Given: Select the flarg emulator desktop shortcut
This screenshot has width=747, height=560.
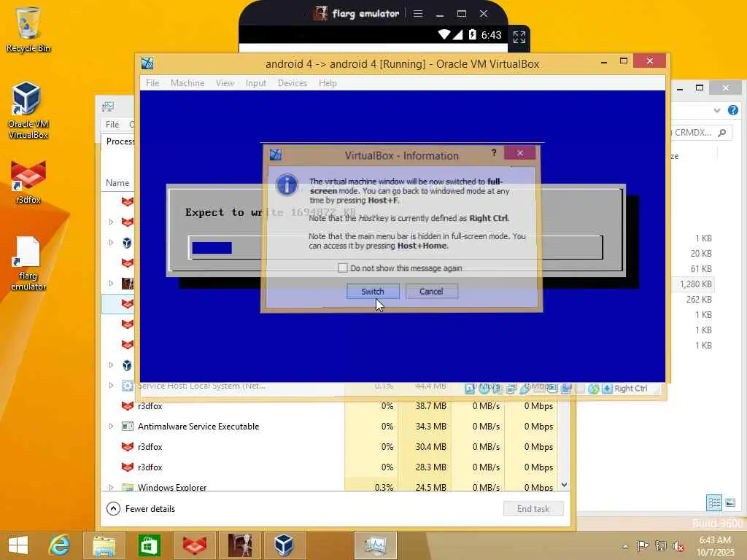Looking at the screenshot, I should 28,263.
